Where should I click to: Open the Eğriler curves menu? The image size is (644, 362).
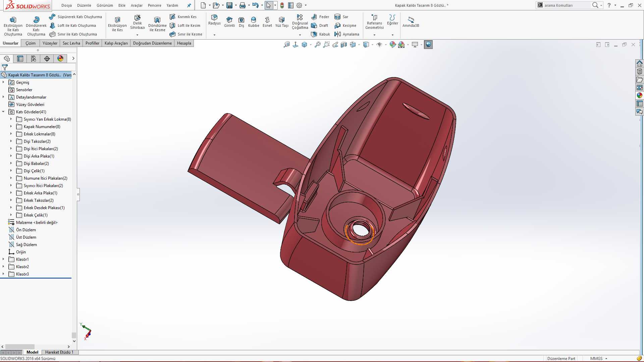coord(392,20)
